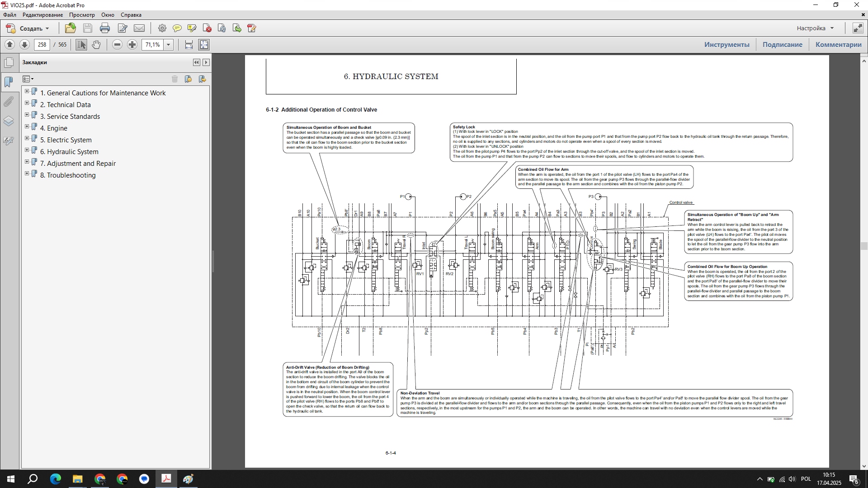The width and height of the screenshot is (868, 488).
Task: Toggle fit one full page view
Action: [x=204, y=45]
